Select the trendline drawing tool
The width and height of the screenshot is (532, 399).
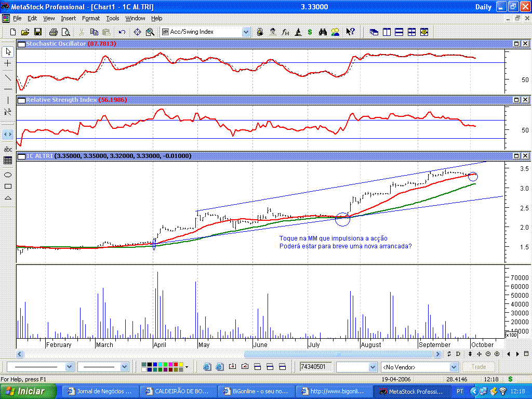point(8,77)
